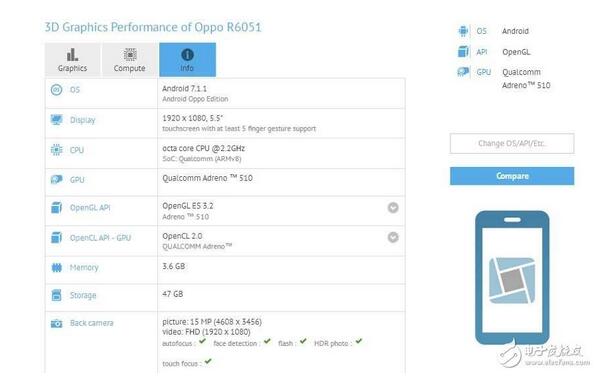
Task: Click the Memory label
Action: (x=84, y=268)
